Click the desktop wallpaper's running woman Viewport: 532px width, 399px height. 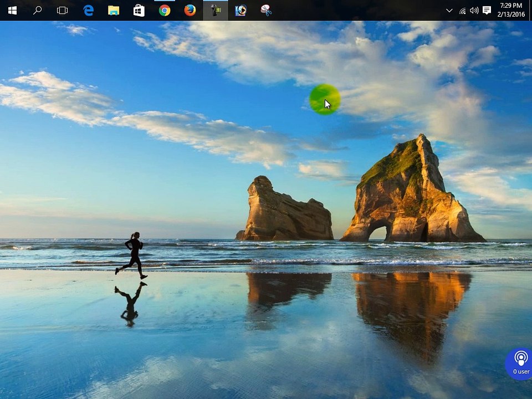pos(132,255)
